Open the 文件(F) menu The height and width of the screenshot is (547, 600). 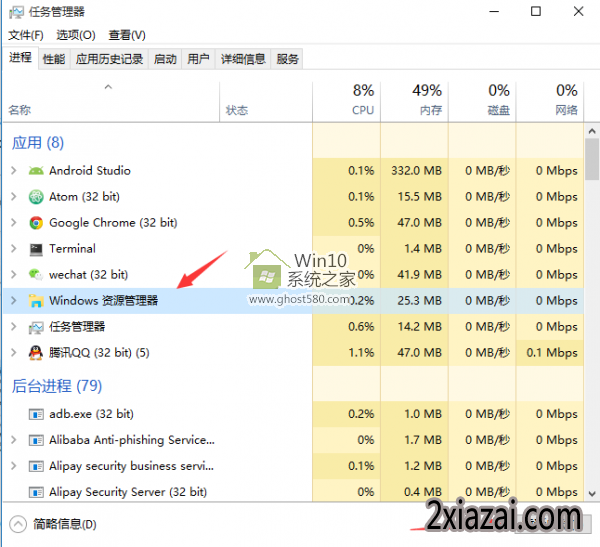coord(26,35)
